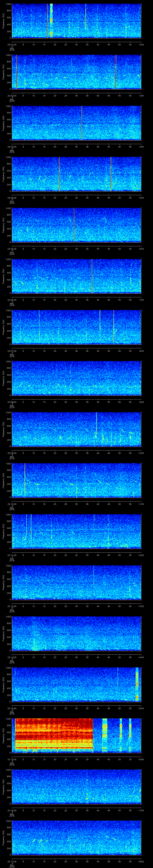The height and width of the screenshot is (868, 153).
Task: Select the 4:00 end time label
Action: pos(141,147)
